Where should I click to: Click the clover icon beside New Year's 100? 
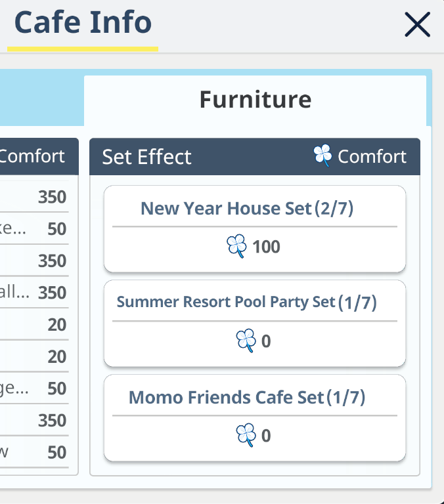point(236,247)
